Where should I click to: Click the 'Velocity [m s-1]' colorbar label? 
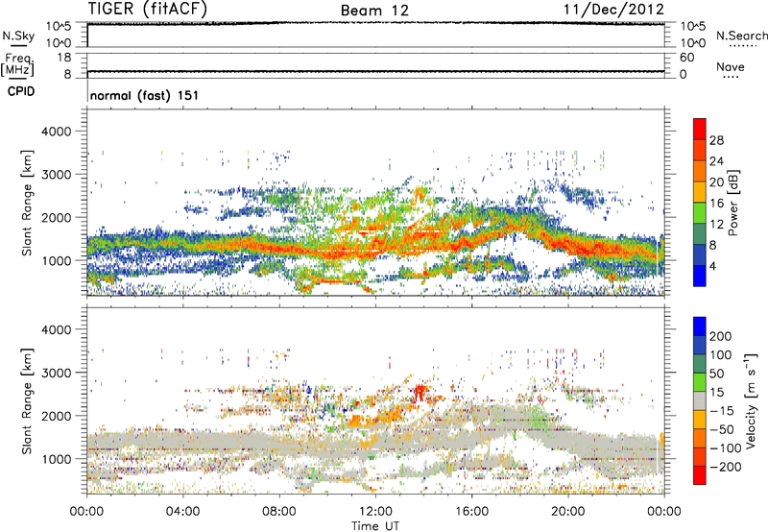(751, 401)
